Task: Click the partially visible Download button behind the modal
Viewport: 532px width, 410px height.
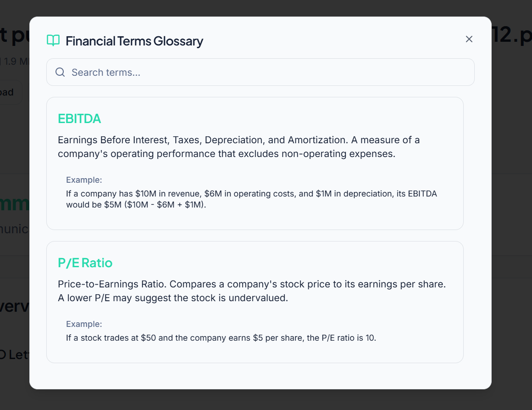Action: (x=10, y=92)
